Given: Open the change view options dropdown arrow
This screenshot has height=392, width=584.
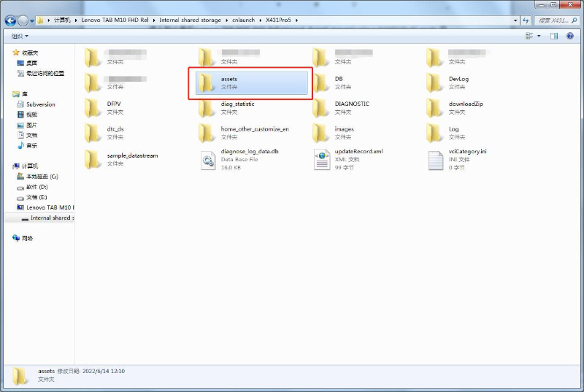Looking at the screenshot, I should (539, 36).
